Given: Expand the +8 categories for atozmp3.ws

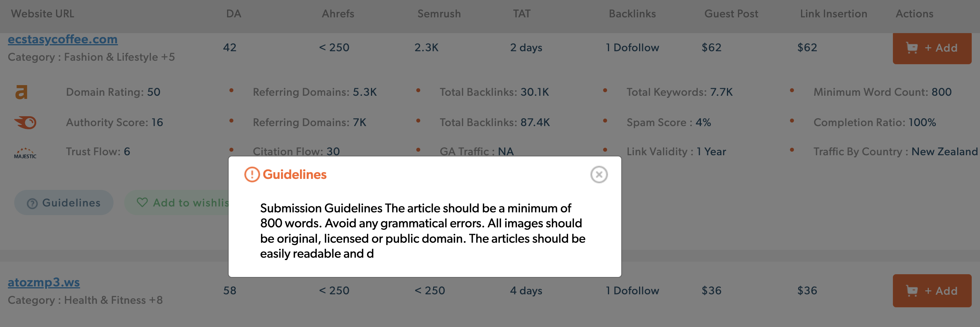Looking at the screenshot, I should click(x=156, y=300).
